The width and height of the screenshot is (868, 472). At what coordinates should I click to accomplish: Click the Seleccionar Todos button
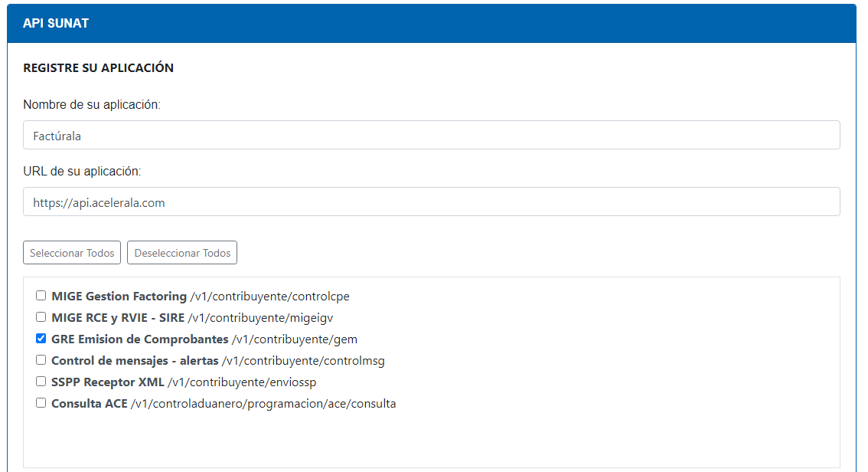pos(72,253)
